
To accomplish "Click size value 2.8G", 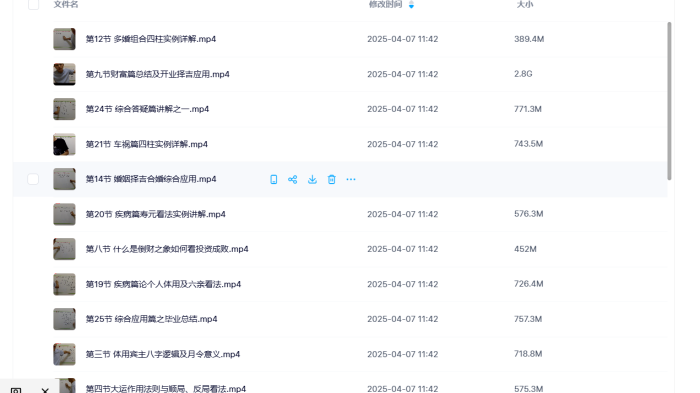I will click(x=523, y=74).
